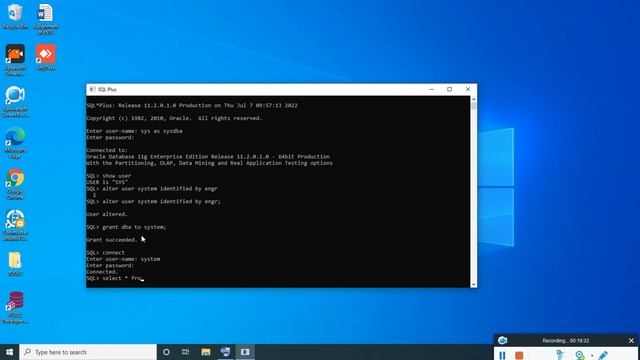The width and height of the screenshot is (640, 360).
Task: Click the SQL Plus scrollbar down arrow
Action: tap(473, 284)
